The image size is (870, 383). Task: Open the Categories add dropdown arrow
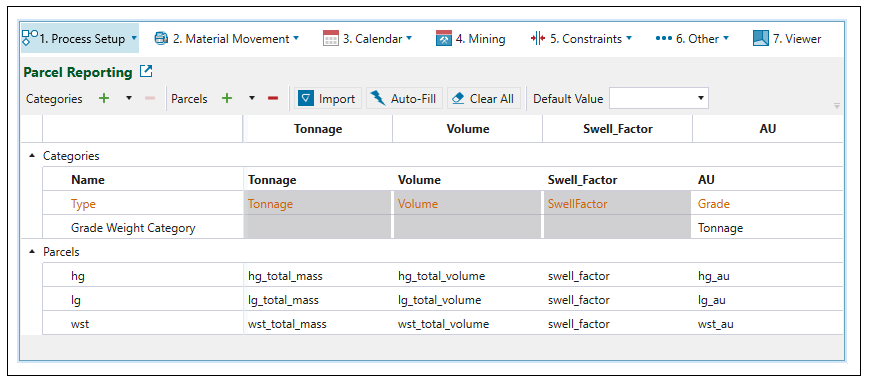coord(129,98)
